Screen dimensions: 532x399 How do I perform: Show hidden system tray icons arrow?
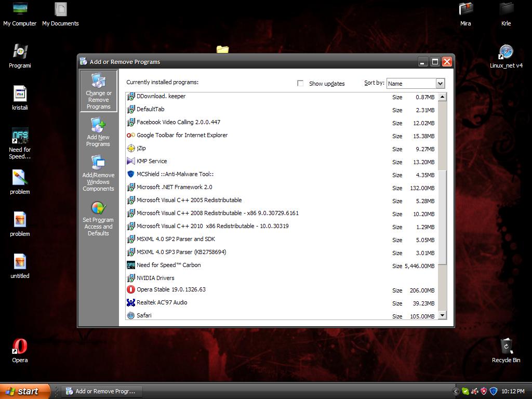(456, 391)
